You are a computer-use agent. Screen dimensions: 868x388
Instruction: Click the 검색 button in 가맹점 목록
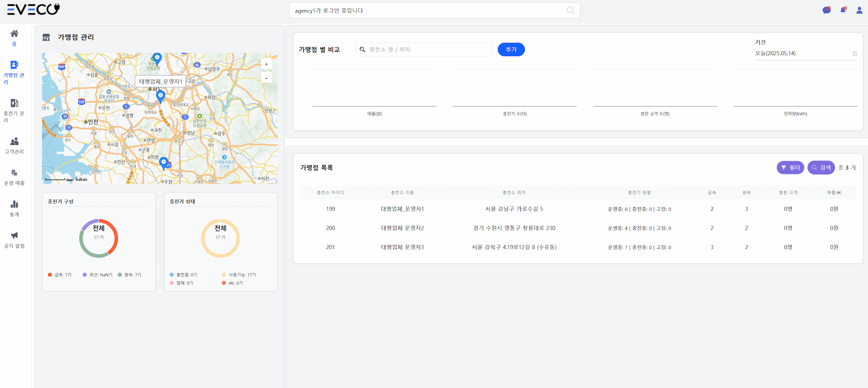click(x=821, y=167)
